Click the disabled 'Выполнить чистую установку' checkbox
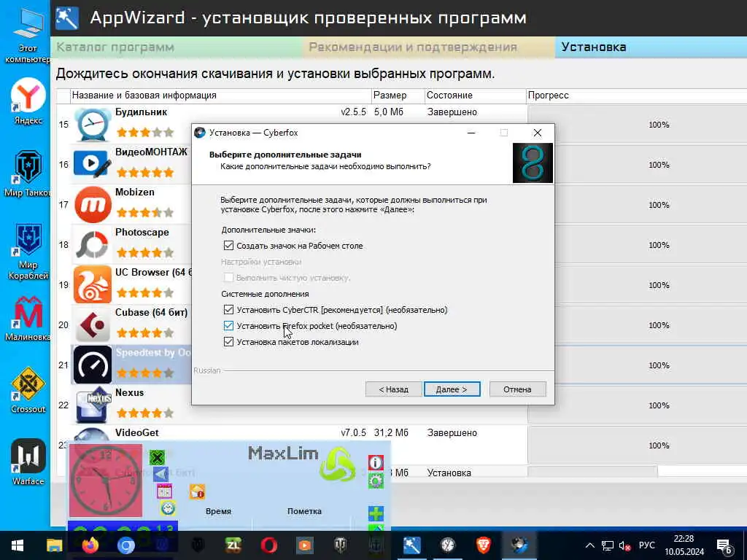 tap(228, 278)
